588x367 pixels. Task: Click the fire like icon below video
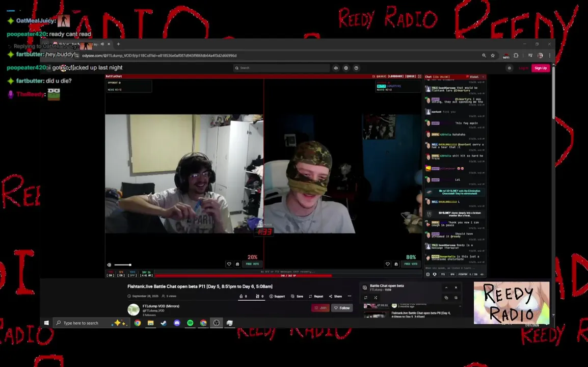241,296
